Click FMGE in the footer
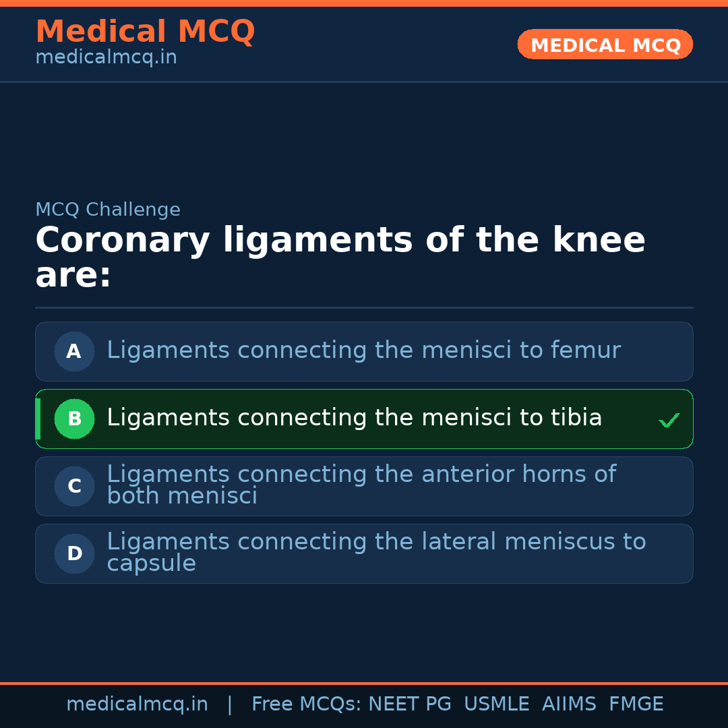Viewport: 728px width, 728px height. pyautogui.click(x=636, y=704)
